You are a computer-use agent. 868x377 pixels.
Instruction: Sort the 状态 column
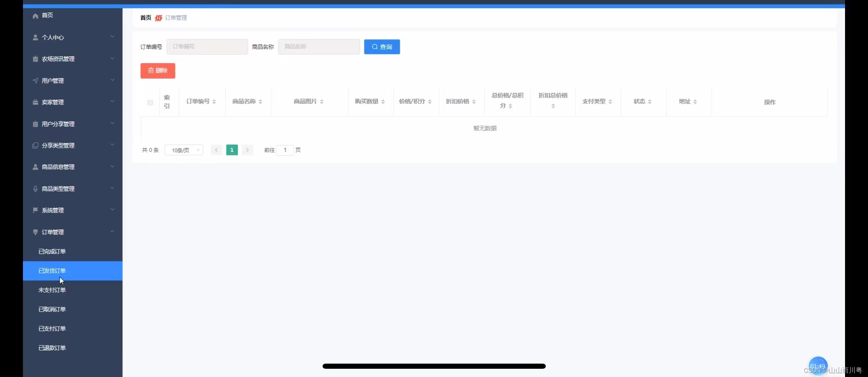tap(650, 102)
